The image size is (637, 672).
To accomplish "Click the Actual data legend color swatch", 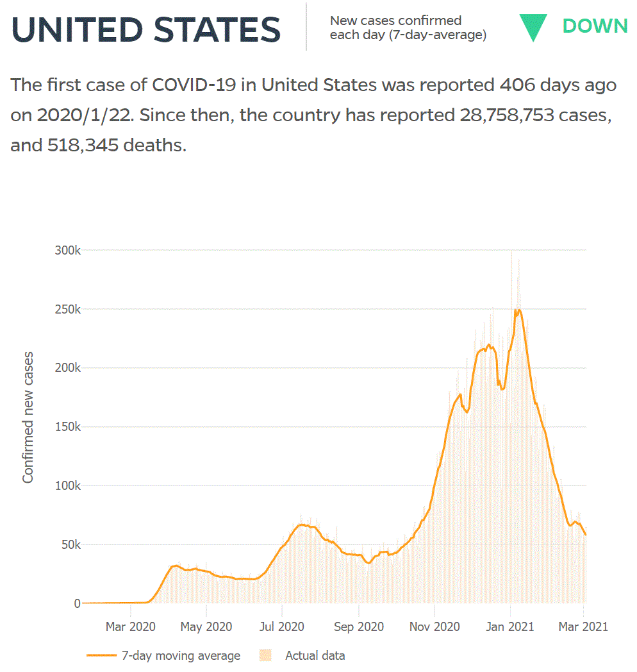I will tap(265, 656).
